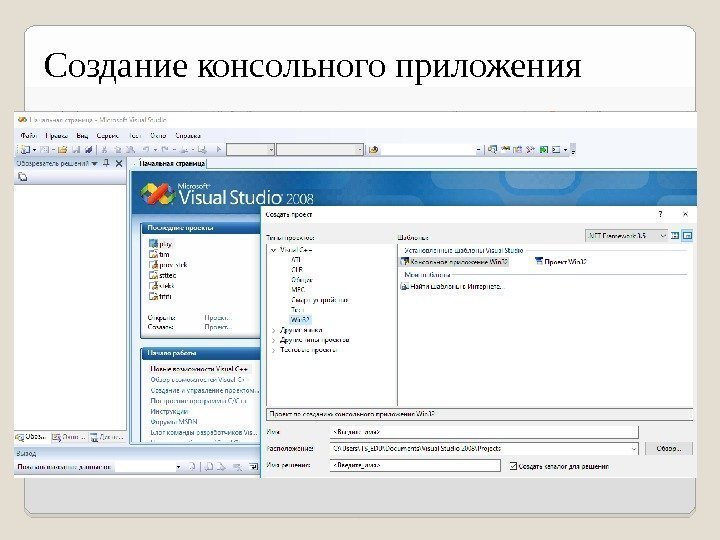Open Правка menu
The height and width of the screenshot is (540, 720).
(x=56, y=135)
